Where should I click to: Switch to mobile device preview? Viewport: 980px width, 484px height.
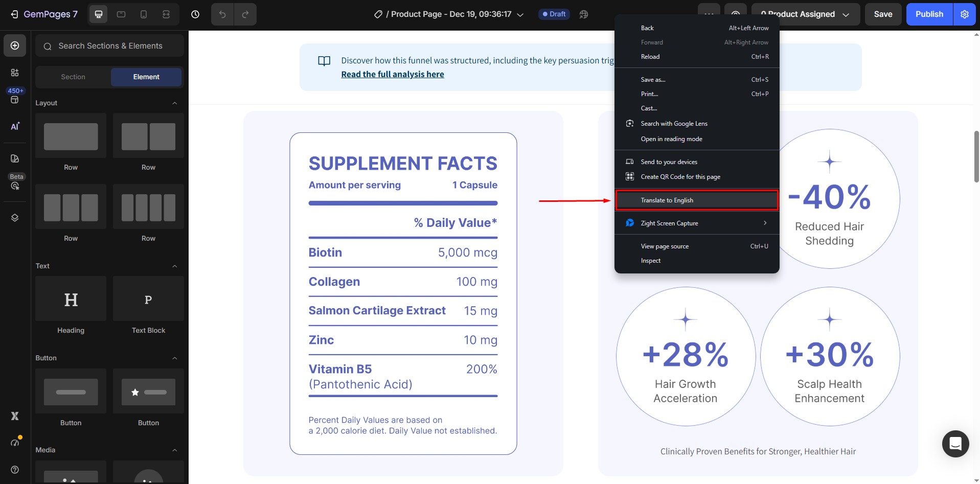tap(144, 14)
